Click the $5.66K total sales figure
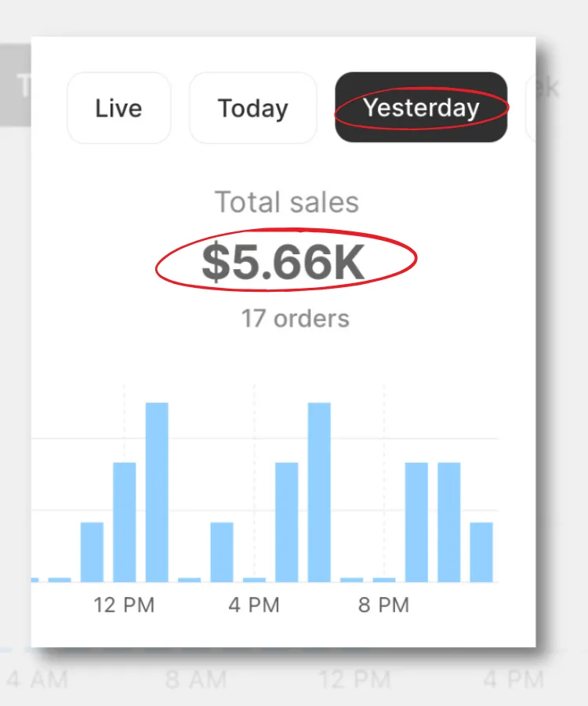The image size is (588, 706). (x=283, y=262)
